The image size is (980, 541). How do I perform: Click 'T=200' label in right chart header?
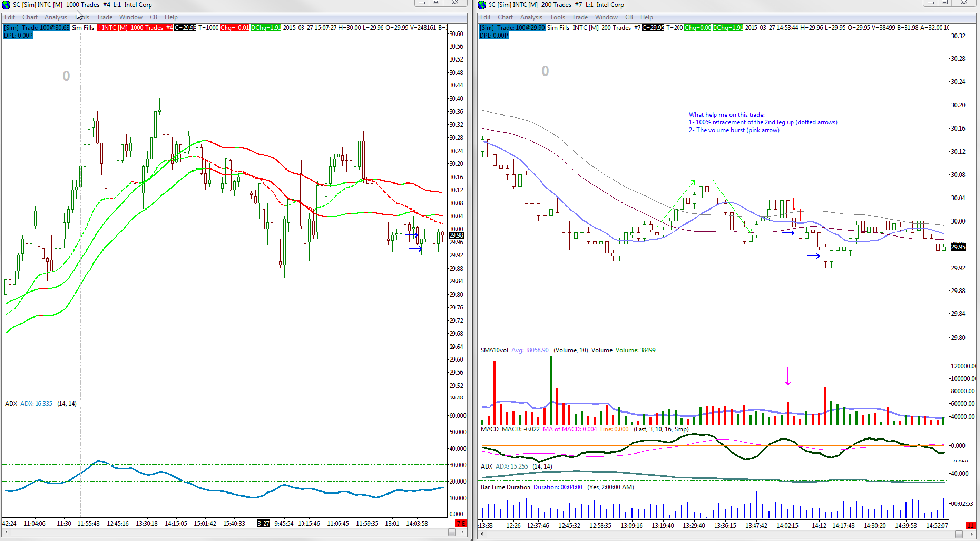pyautogui.click(x=675, y=28)
